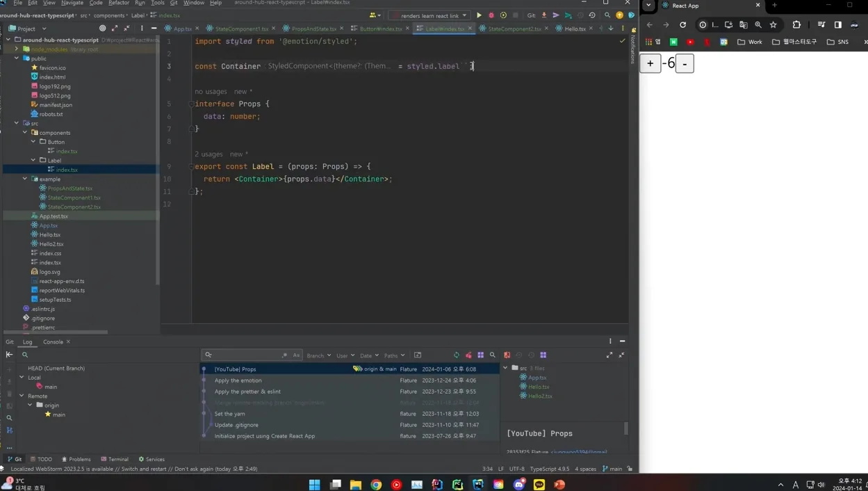Hide the Git tool window with minus

pos(623,341)
